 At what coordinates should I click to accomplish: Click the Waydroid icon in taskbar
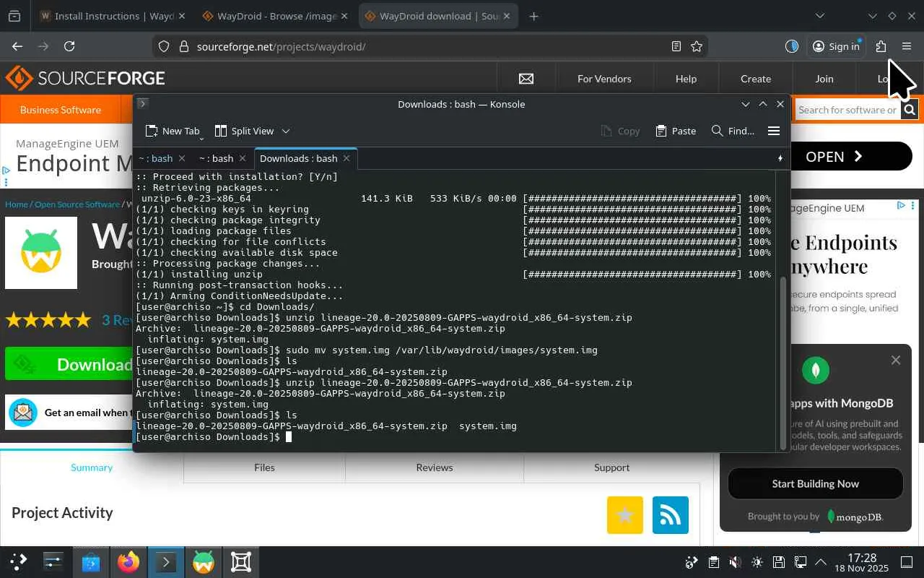(x=204, y=561)
